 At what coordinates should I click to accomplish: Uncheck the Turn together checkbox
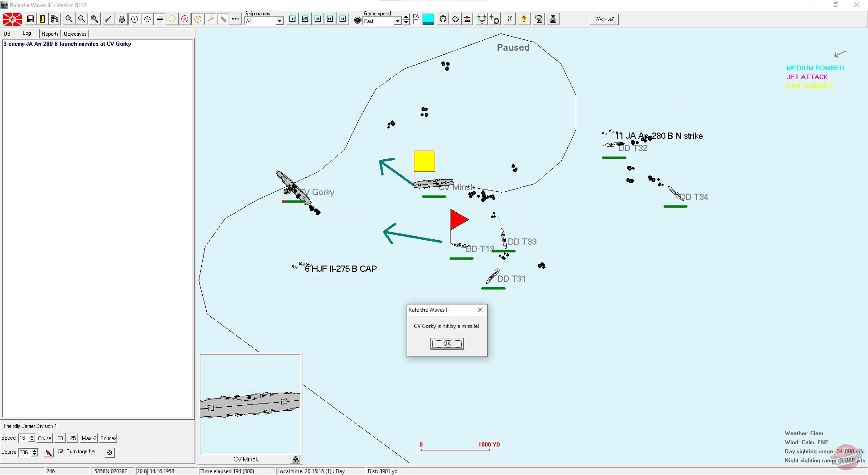[61, 451]
